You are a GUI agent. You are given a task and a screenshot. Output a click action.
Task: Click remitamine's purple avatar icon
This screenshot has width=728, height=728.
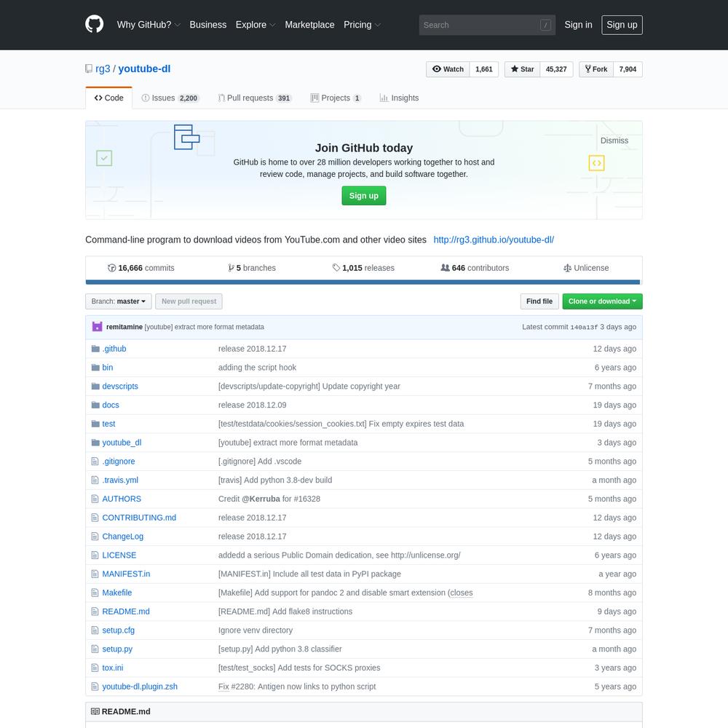[x=97, y=326]
